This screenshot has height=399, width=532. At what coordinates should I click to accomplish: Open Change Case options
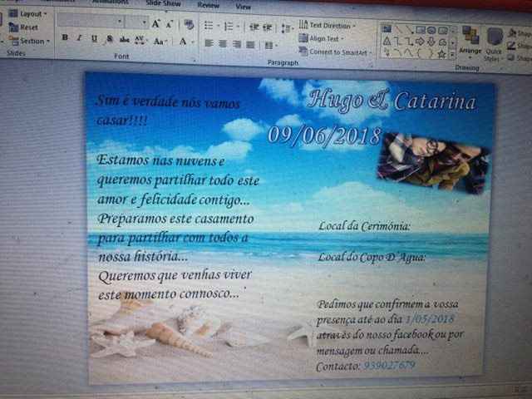[x=160, y=41]
